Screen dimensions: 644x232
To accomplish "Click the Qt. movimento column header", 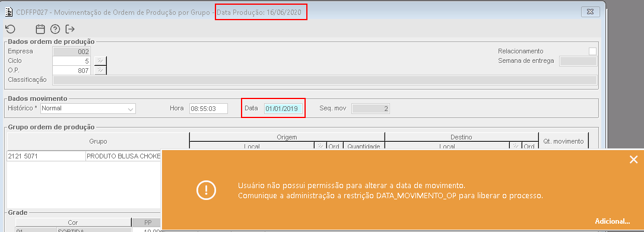I will click(563, 141).
